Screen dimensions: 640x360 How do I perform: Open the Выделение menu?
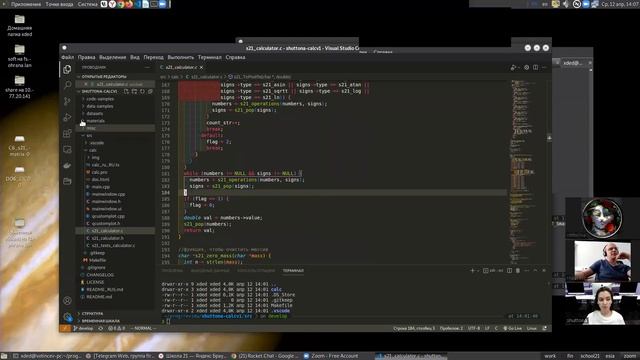tap(113, 58)
